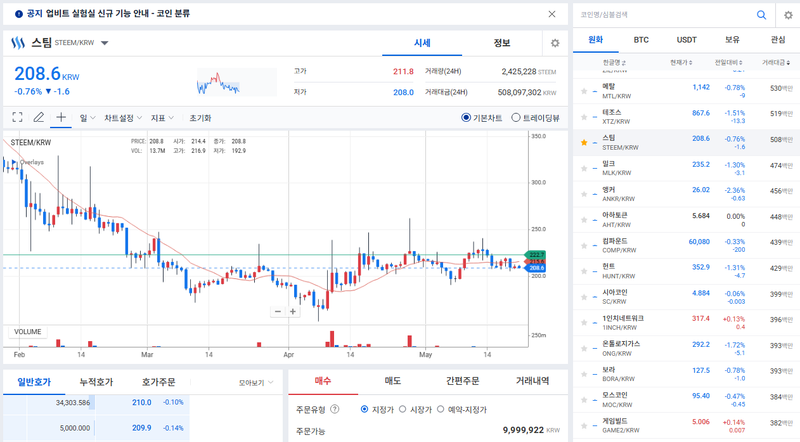Sort the coin list by 한글명 column

coord(614,62)
